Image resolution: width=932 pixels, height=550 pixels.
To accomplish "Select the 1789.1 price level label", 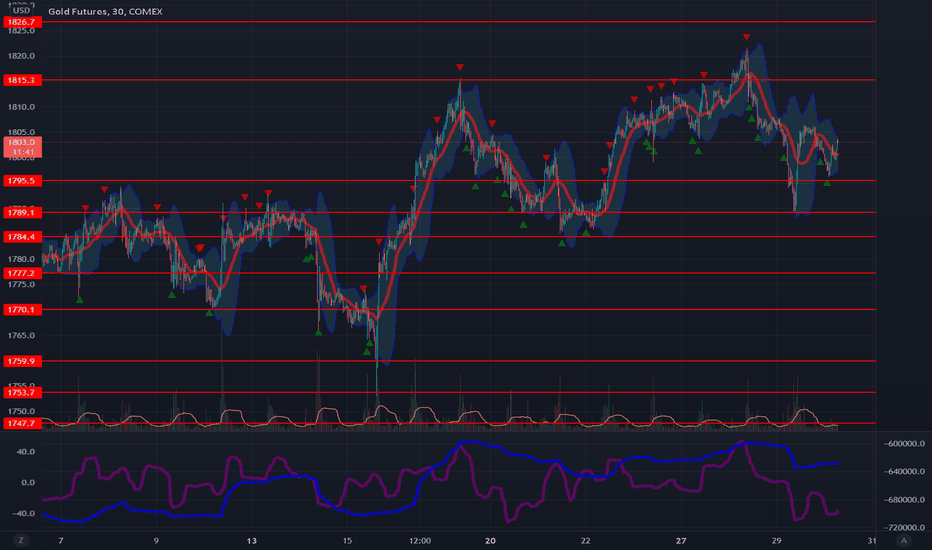I will [x=23, y=212].
